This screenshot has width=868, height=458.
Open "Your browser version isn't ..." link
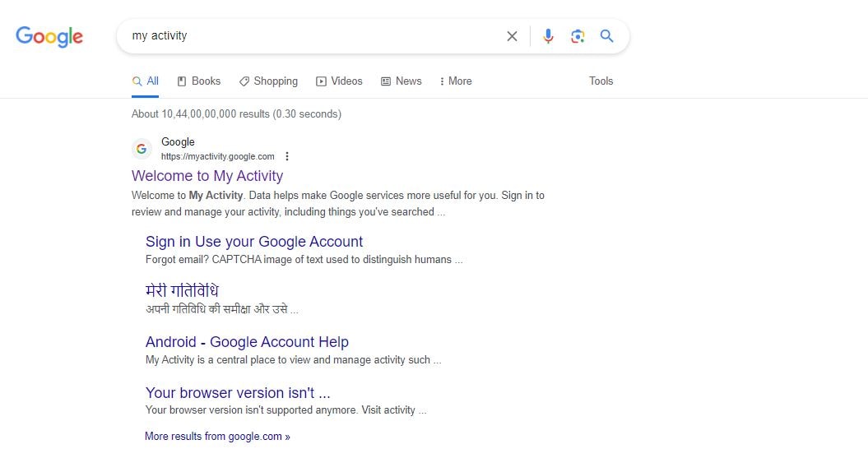coord(238,393)
